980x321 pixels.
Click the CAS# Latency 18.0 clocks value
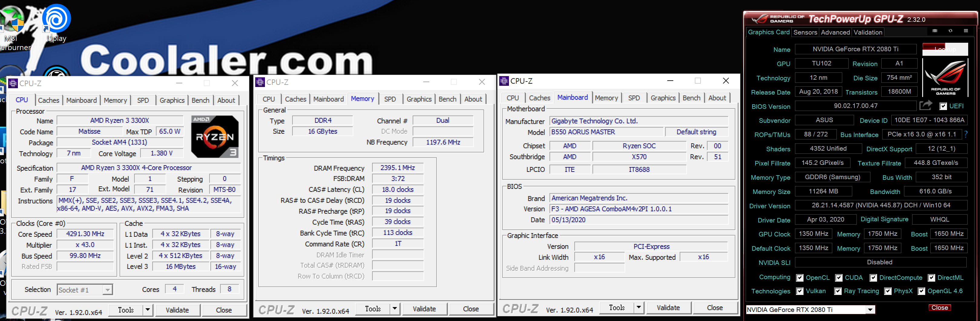(x=398, y=190)
